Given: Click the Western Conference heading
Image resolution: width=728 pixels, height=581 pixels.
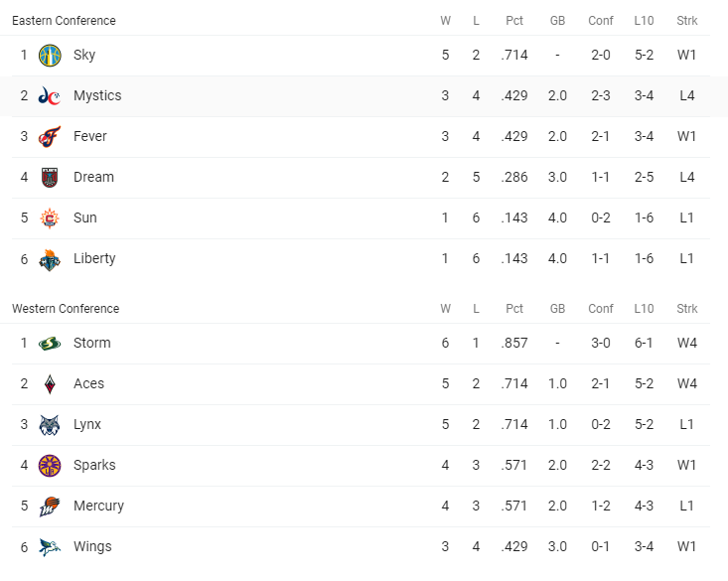Looking at the screenshot, I should coord(66,309).
